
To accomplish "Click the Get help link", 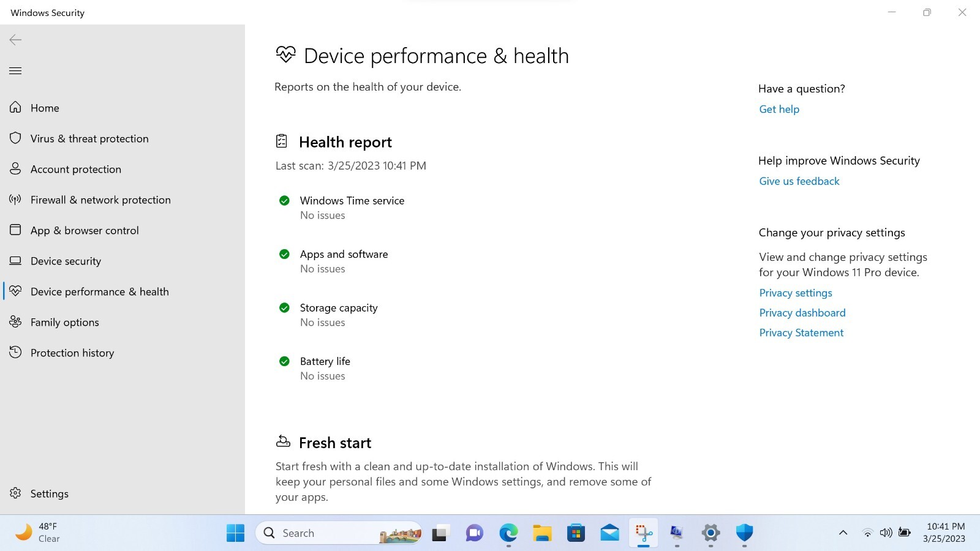I will (x=779, y=109).
